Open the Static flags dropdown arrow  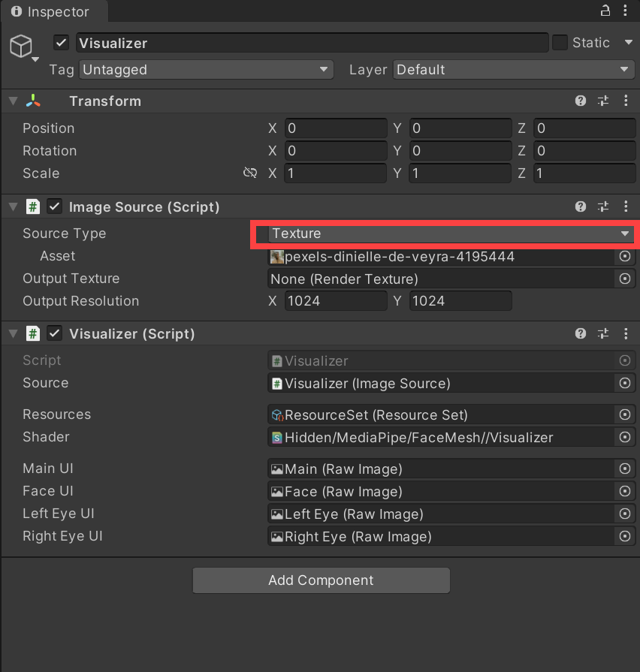coord(629,43)
